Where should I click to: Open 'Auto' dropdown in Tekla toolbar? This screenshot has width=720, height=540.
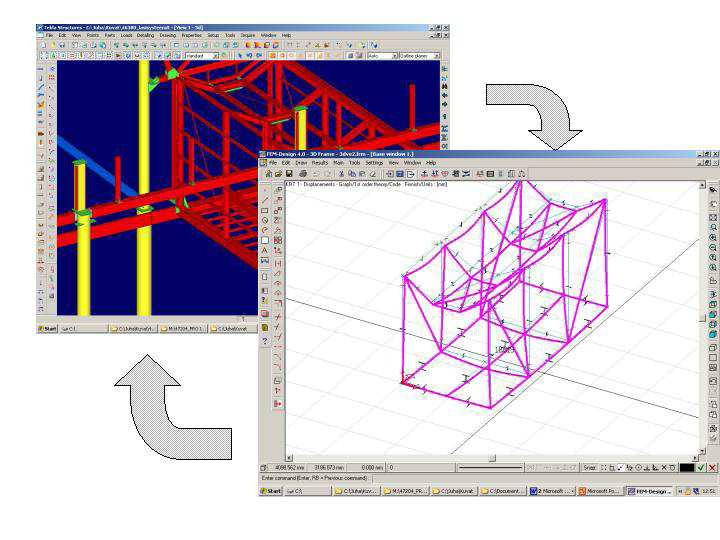pos(382,56)
